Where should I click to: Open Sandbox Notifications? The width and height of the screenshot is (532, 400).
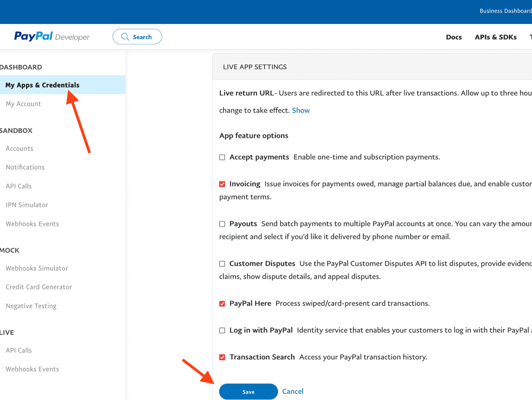25,167
